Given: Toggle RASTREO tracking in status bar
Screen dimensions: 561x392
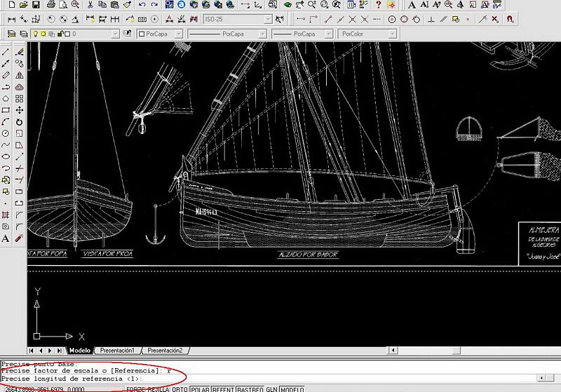Looking at the screenshot, I should 250,389.
